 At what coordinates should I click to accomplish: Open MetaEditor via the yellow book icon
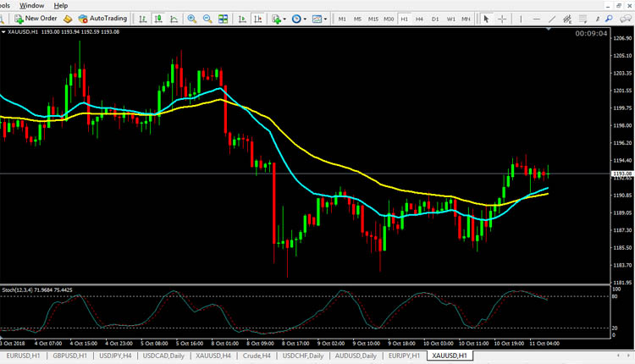tap(68, 19)
